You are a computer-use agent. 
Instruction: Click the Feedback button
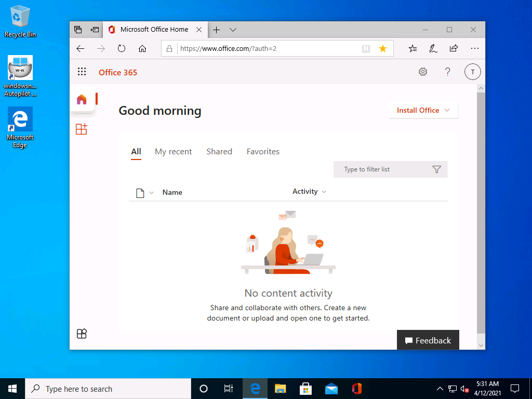(428, 340)
